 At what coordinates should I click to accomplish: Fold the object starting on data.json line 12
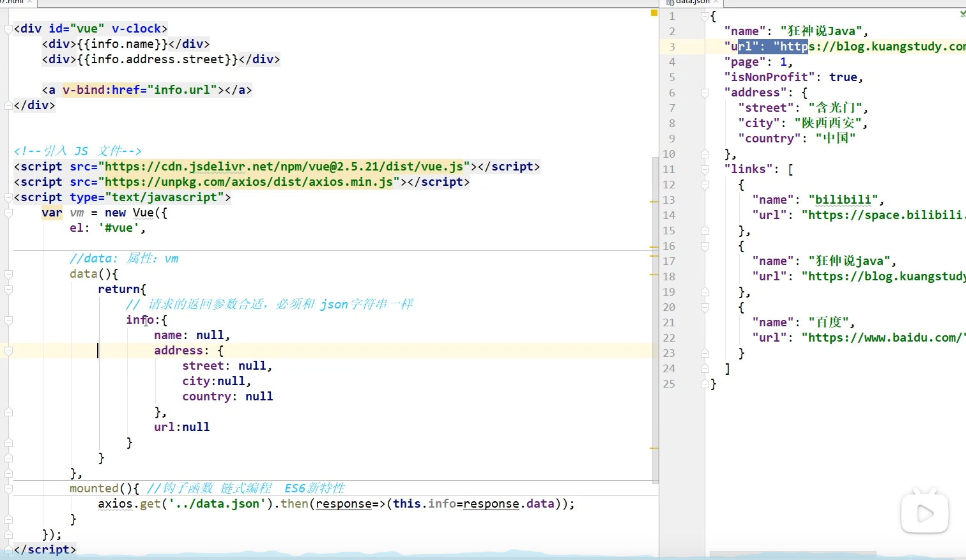[705, 185]
